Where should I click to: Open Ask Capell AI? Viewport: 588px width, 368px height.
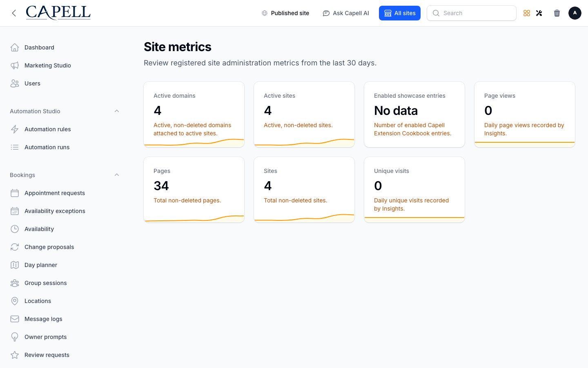pos(346,13)
